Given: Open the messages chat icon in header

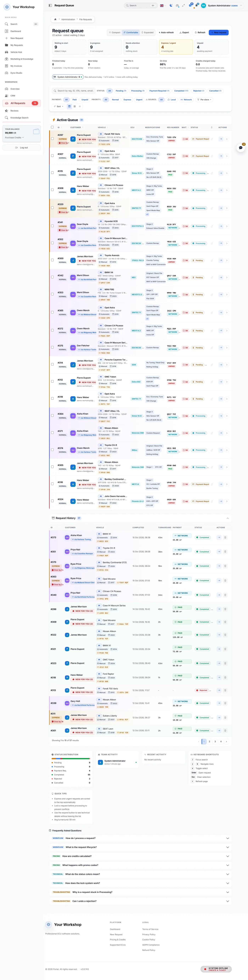Looking at the screenshot, I should pos(190,6).
